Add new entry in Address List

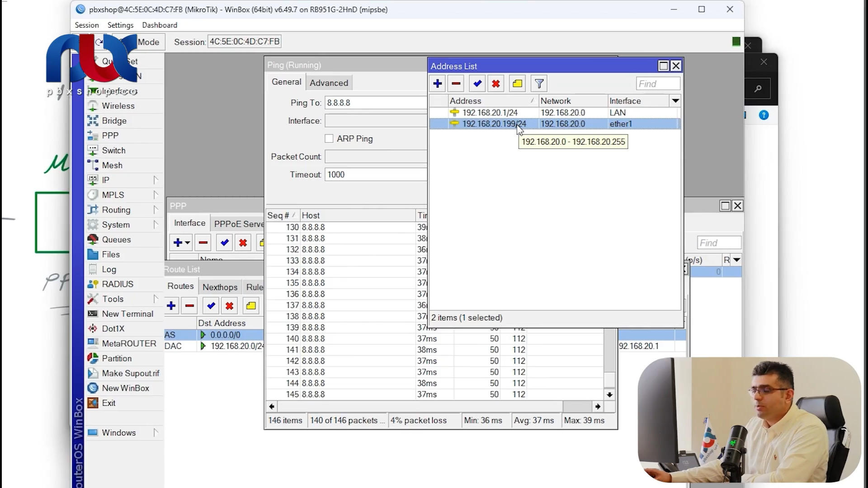(437, 84)
